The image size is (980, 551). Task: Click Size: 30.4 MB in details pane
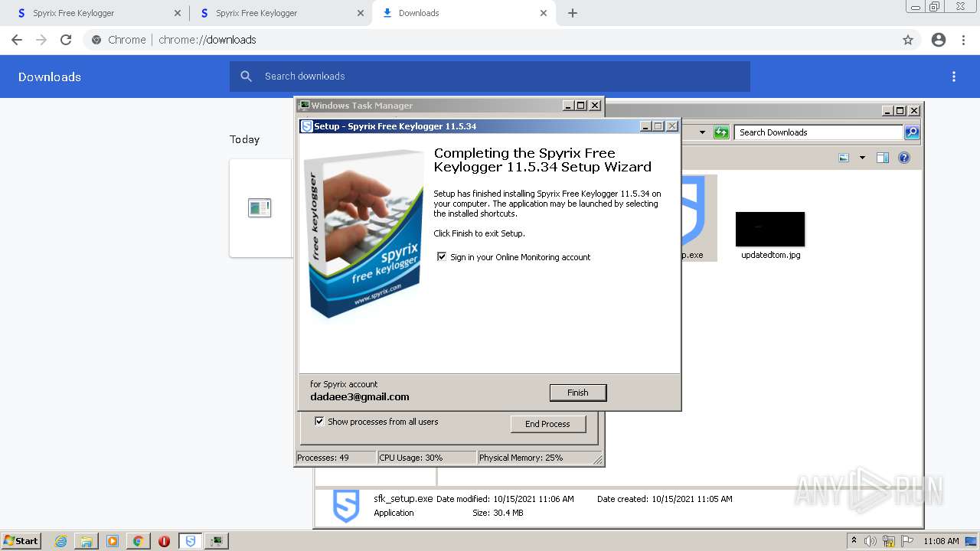click(498, 513)
